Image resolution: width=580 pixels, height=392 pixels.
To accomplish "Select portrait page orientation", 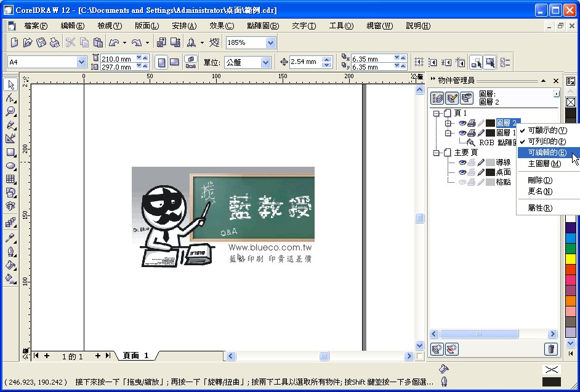I will pyautogui.click(x=162, y=63).
